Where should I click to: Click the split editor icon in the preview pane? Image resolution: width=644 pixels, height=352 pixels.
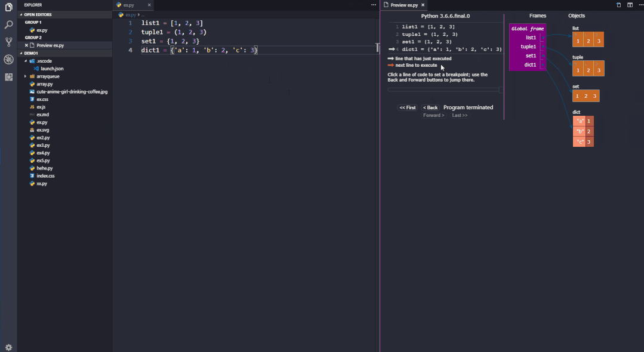[630, 5]
